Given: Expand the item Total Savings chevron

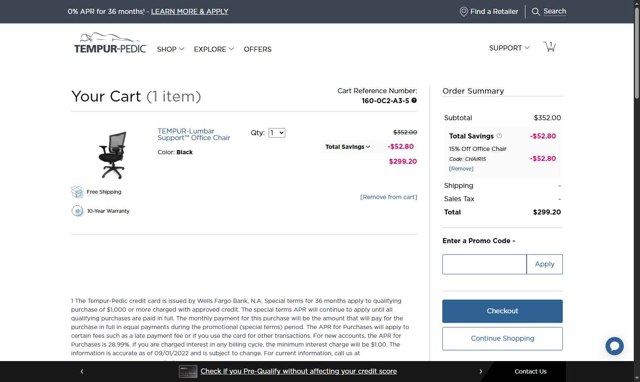Looking at the screenshot, I should (368, 147).
